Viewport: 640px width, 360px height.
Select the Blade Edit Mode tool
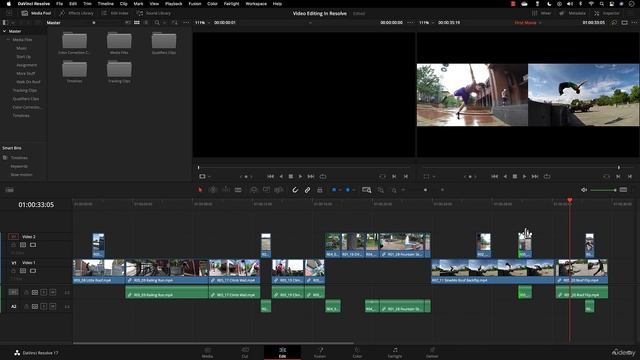pos(238,190)
